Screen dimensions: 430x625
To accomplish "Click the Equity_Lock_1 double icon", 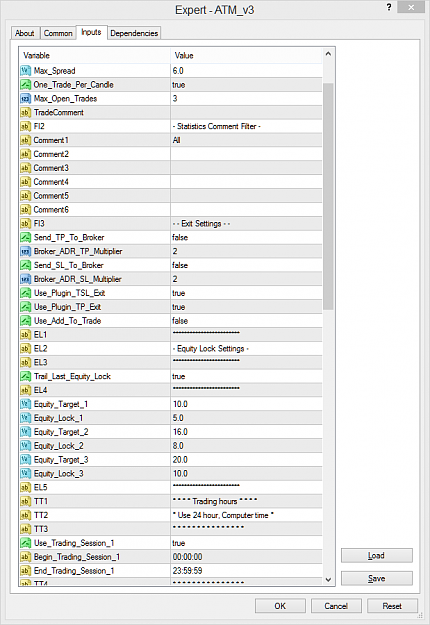I will (x=26, y=418).
